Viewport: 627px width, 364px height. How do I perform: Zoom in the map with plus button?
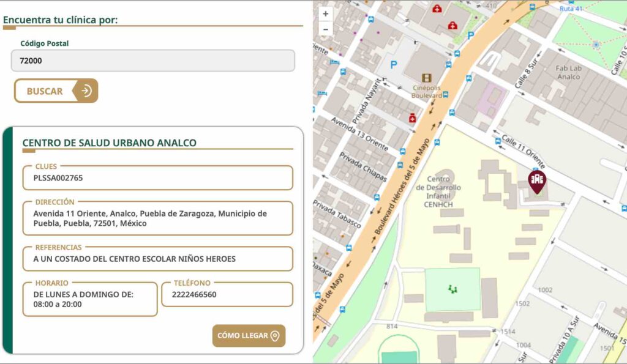click(x=326, y=13)
